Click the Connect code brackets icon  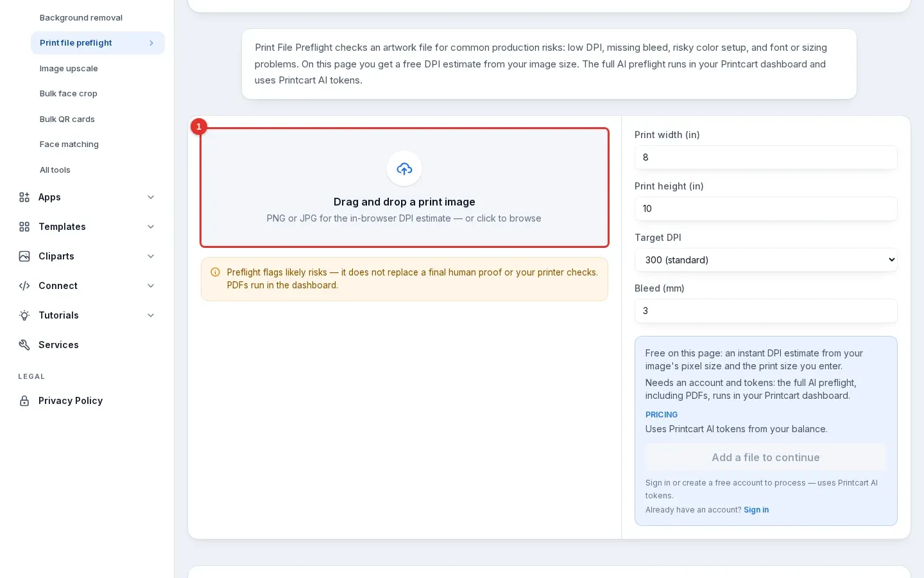click(x=24, y=286)
